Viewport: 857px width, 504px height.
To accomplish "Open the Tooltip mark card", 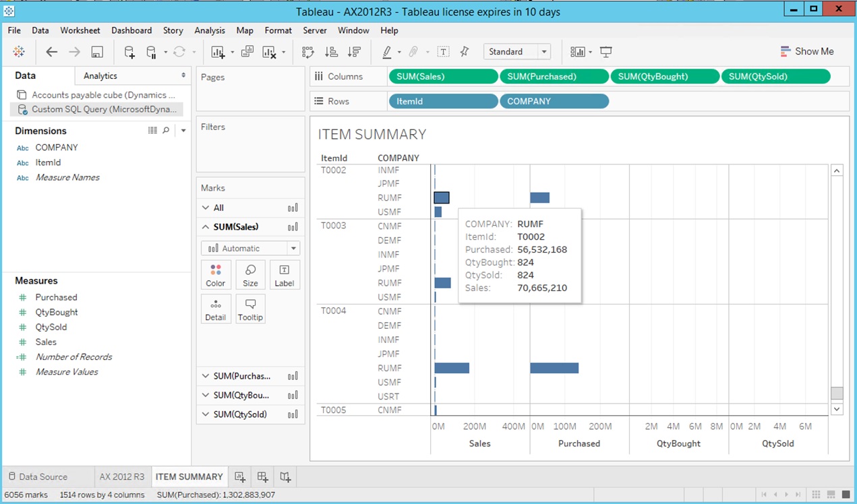I will click(x=250, y=309).
